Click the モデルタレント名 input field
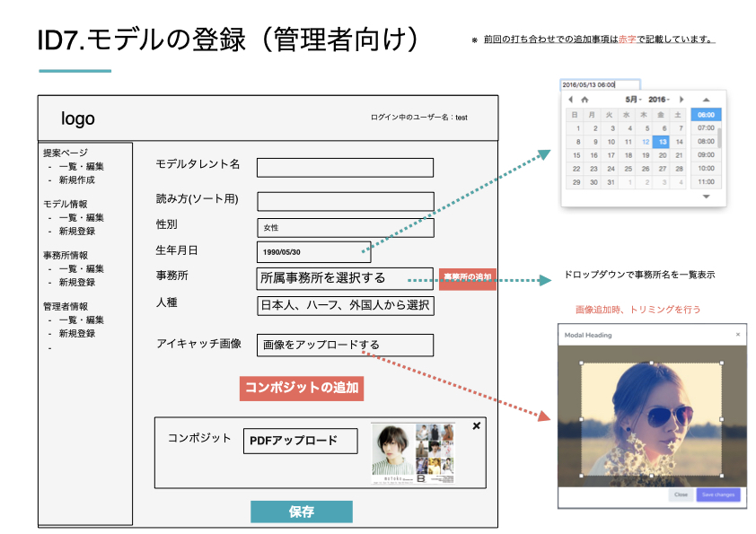Image resolution: width=756 pixels, height=534 pixels. click(345, 168)
